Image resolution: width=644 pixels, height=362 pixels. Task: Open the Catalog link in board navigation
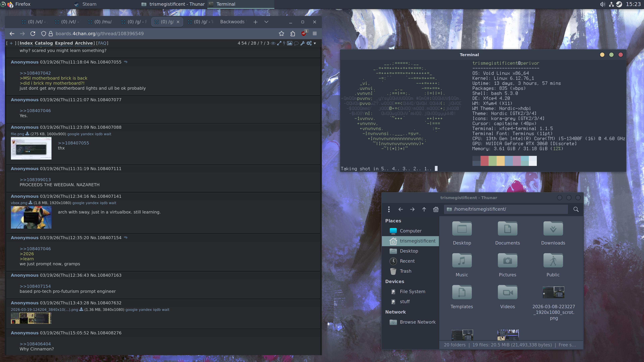point(44,43)
